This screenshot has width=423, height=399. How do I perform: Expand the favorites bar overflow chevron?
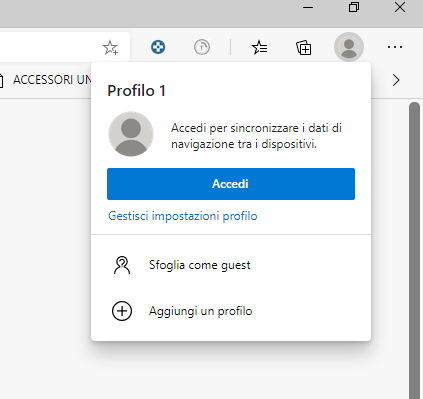pos(396,80)
